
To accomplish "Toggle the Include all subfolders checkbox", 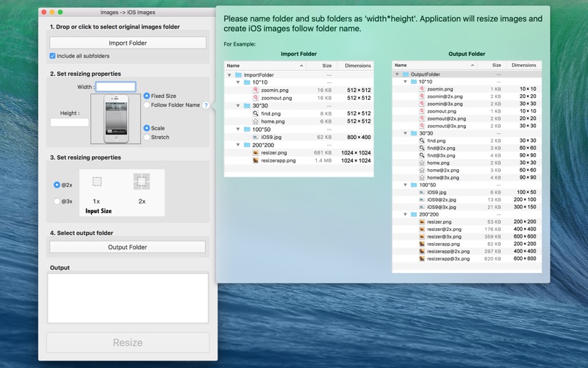I will tap(52, 56).
